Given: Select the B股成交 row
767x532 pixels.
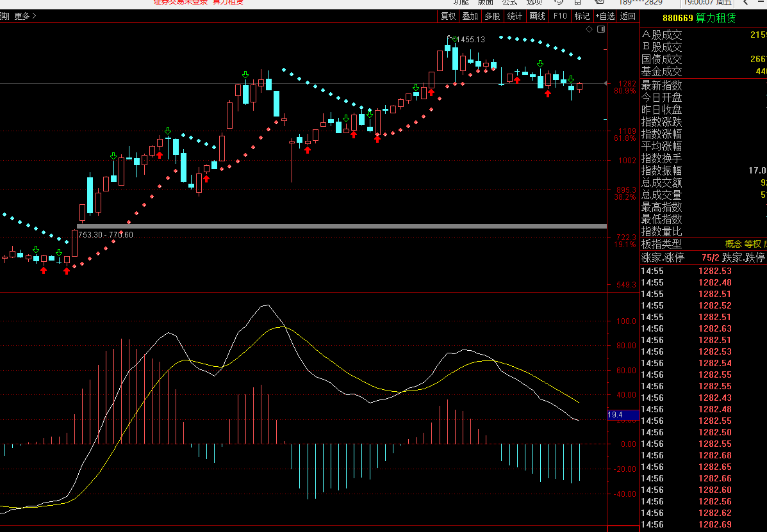Looking at the screenshot, I should click(x=704, y=47).
